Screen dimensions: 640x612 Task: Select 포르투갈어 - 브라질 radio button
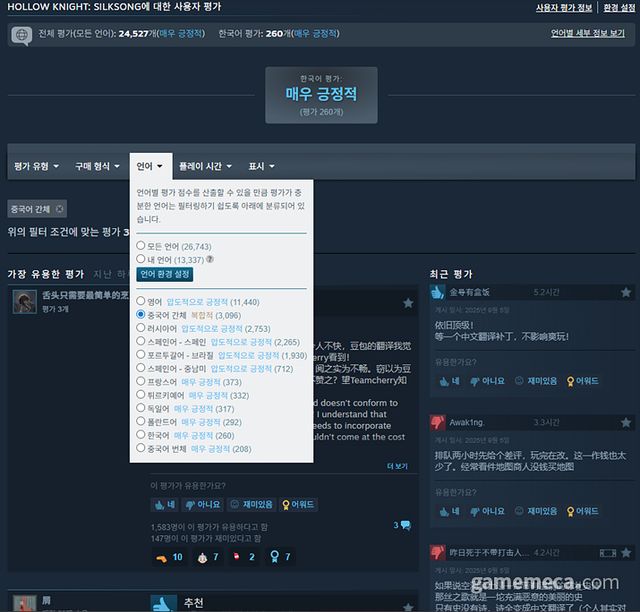point(141,355)
